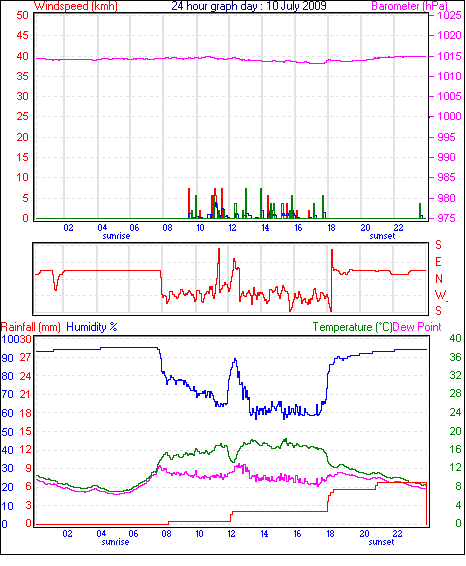This screenshot has height=566, width=466.
Task: Click the Windspeed (kmh) axis label
Action: [76, 6]
